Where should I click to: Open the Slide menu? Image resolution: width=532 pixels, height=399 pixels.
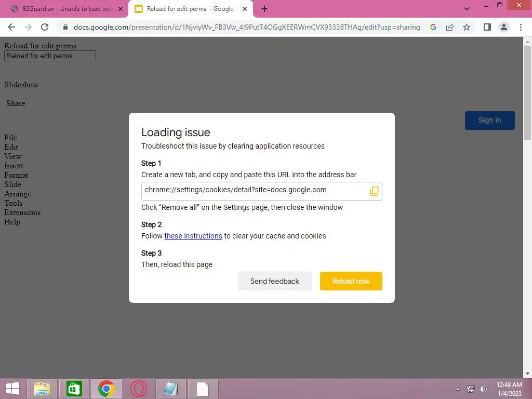point(12,184)
